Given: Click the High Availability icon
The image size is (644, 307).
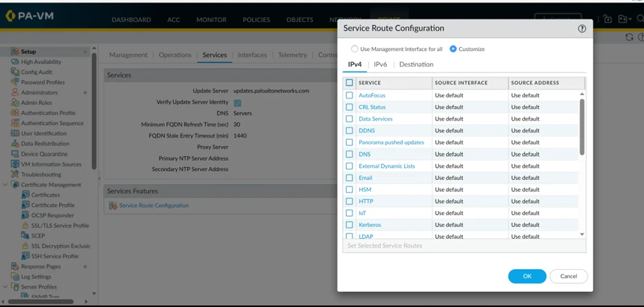Looking at the screenshot, I should [x=15, y=62].
